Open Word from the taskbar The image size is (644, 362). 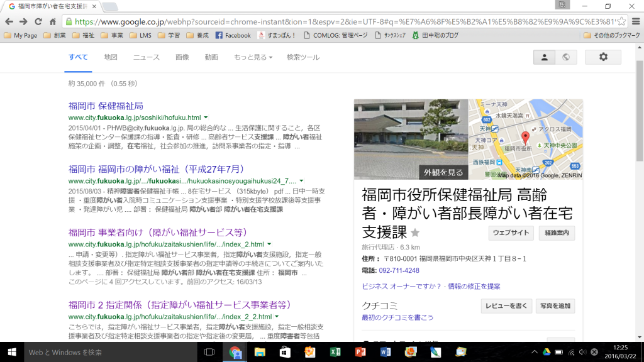click(x=386, y=352)
